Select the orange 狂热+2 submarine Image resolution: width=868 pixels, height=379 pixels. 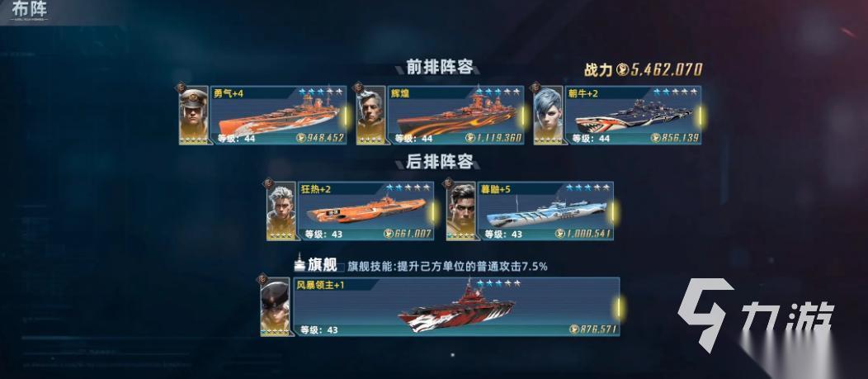(x=366, y=211)
